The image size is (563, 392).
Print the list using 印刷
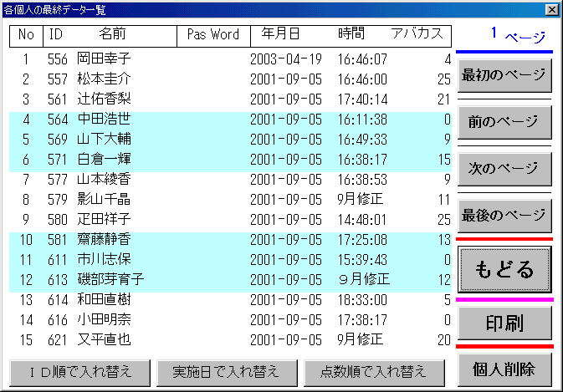(x=504, y=323)
